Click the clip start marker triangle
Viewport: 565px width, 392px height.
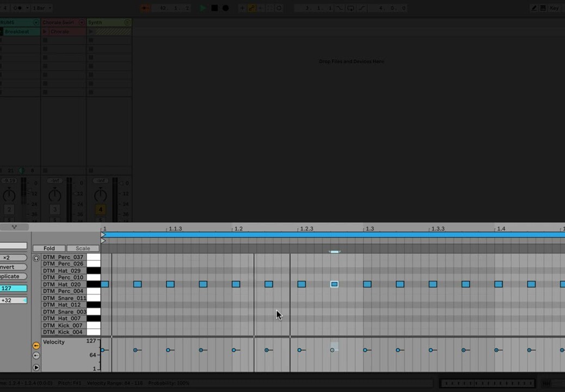pyautogui.click(x=103, y=240)
